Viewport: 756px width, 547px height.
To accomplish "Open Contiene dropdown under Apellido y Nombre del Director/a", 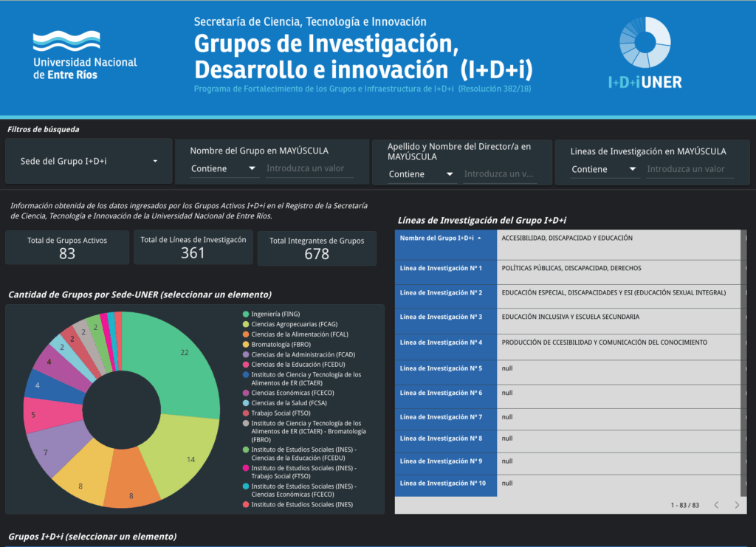I will pyautogui.click(x=421, y=174).
